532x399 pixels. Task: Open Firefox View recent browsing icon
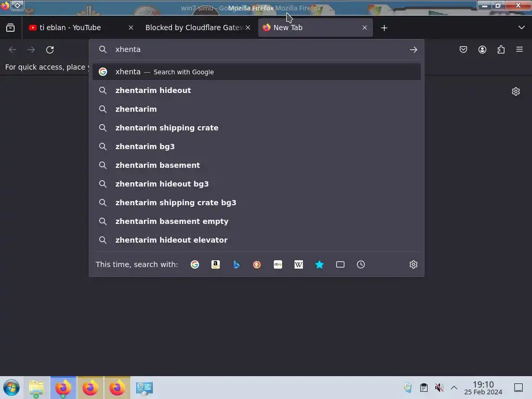click(10, 28)
